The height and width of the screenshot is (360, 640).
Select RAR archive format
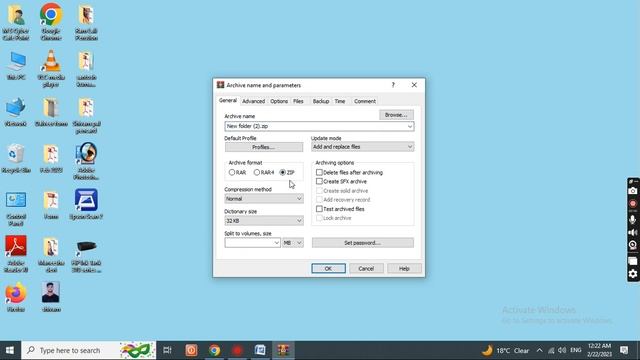point(232,173)
